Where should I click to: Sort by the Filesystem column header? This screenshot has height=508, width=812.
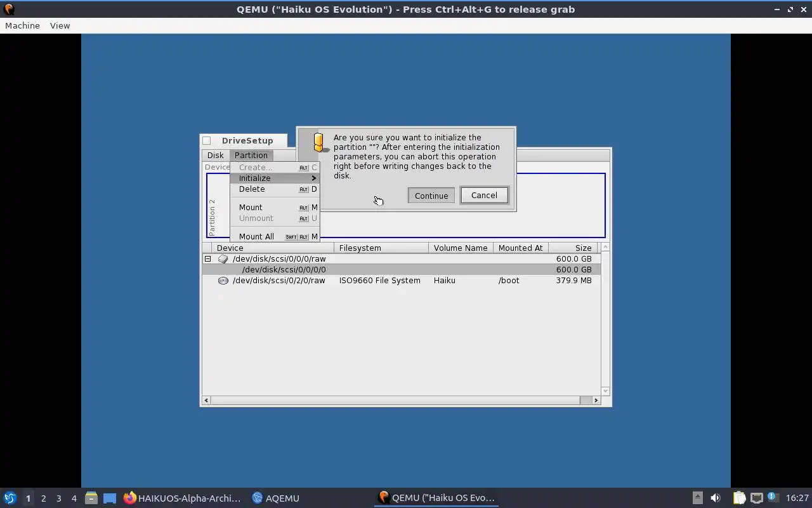tap(381, 248)
